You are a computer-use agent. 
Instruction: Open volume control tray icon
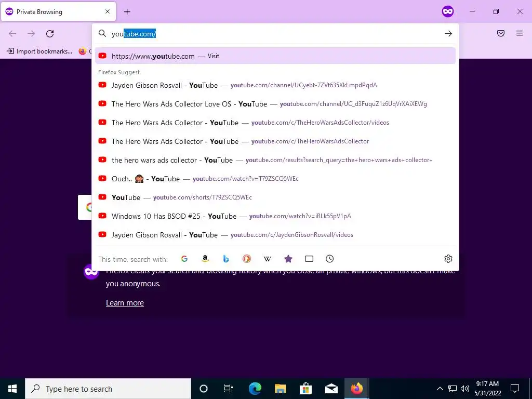tap(465, 389)
